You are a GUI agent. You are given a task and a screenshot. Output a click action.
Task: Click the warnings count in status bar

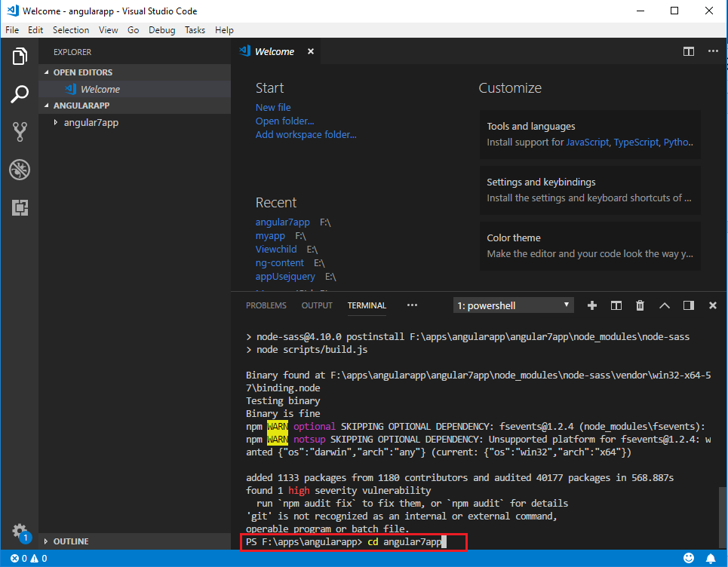[39, 558]
